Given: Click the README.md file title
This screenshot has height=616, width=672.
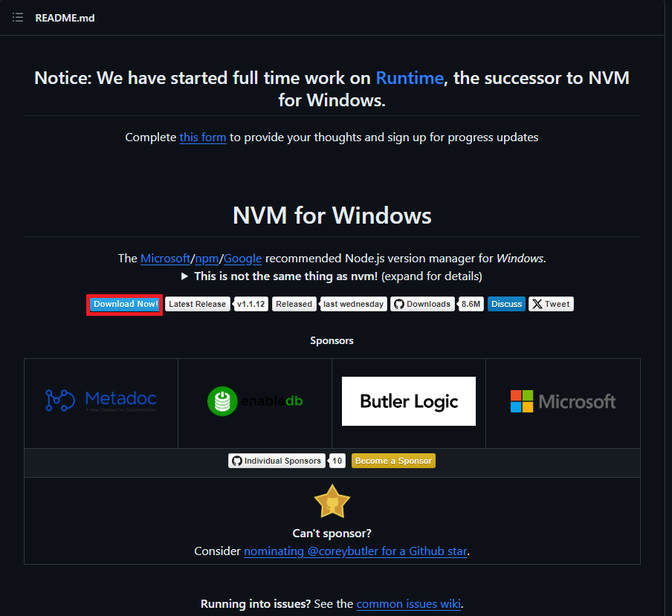Looking at the screenshot, I should (65, 18).
